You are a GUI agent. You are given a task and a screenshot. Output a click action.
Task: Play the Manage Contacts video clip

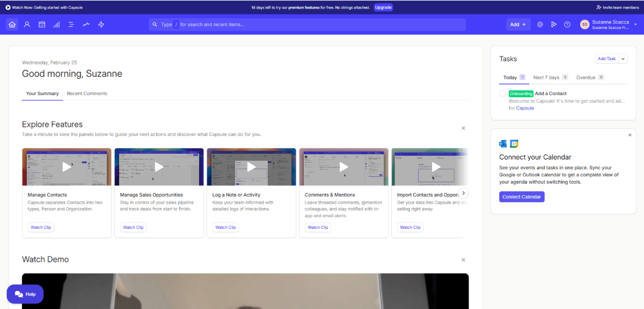tap(67, 167)
